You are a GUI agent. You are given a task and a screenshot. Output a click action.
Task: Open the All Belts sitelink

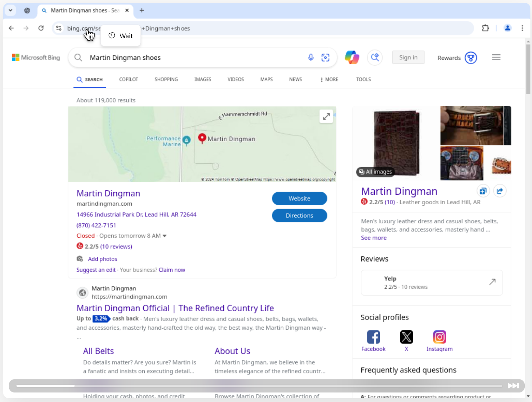pyautogui.click(x=98, y=351)
